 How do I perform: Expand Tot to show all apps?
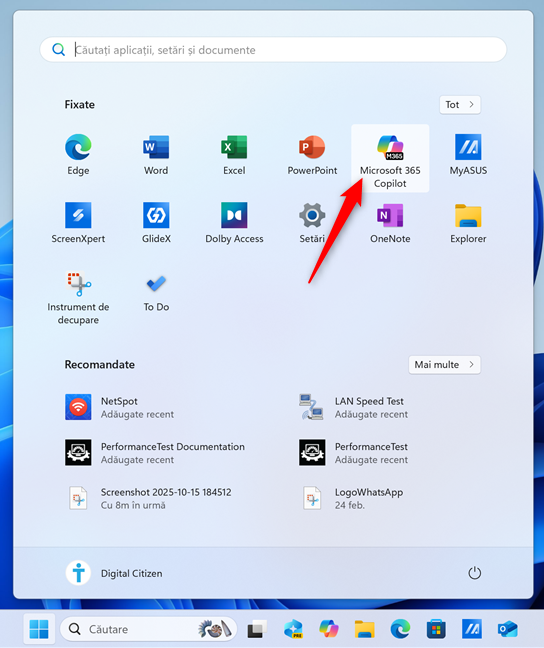(x=460, y=105)
